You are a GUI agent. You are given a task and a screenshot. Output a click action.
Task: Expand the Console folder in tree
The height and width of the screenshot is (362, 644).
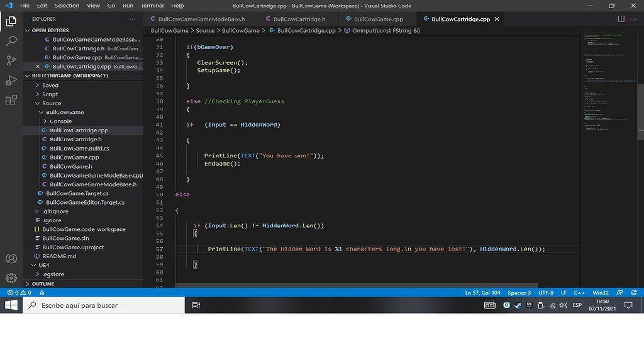(x=60, y=121)
